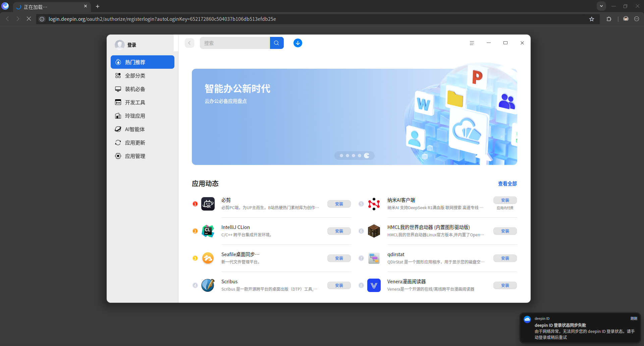Viewport: 644px width, 346px height.
Task: Click the Venera漫画阅读器 title
Action: (x=407, y=282)
